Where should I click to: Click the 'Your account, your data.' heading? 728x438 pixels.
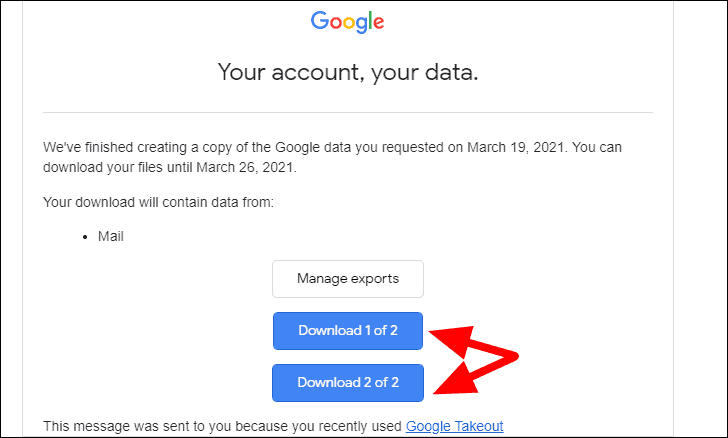pos(348,72)
